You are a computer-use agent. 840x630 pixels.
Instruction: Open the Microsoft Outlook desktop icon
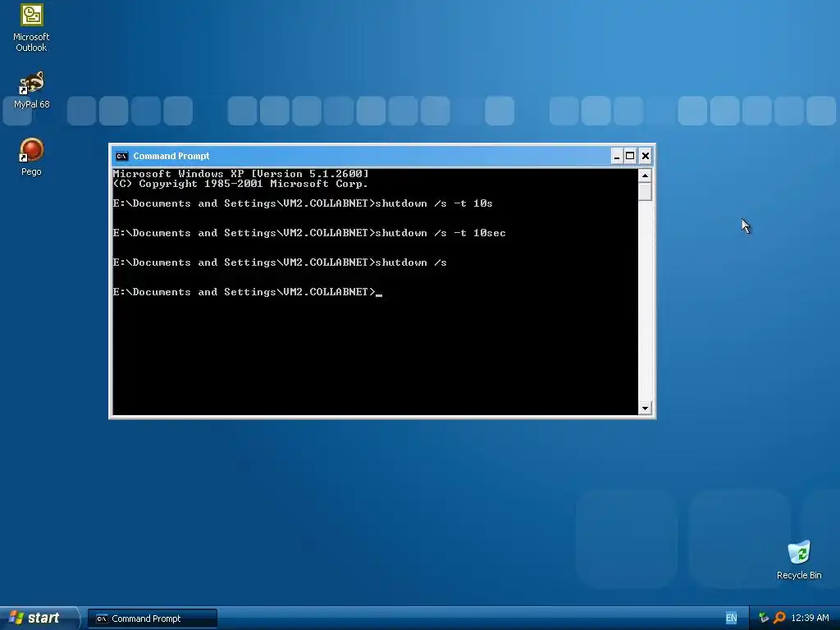tap(31, 27)
